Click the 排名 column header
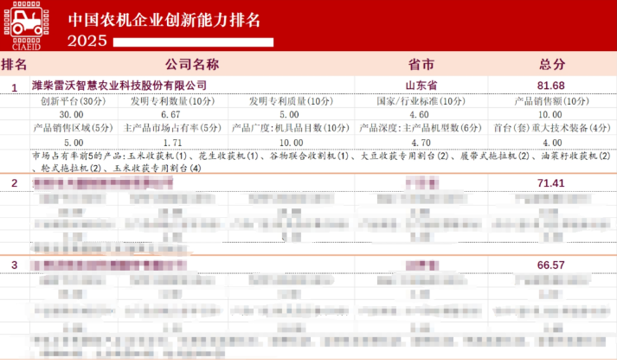The image size is (617, 364). click(x=14, y=64)
